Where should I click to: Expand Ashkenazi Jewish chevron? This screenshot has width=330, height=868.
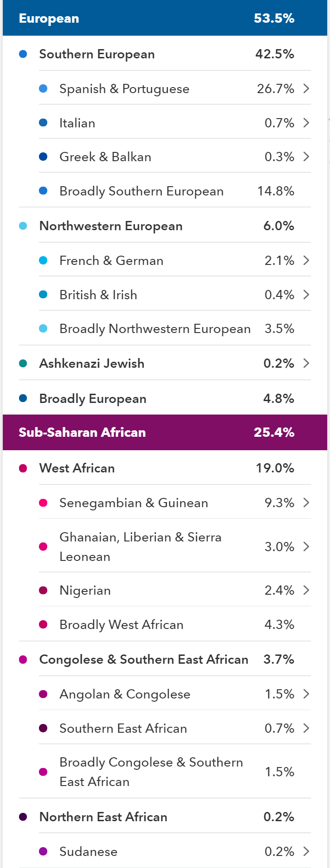tap(306, 363)
